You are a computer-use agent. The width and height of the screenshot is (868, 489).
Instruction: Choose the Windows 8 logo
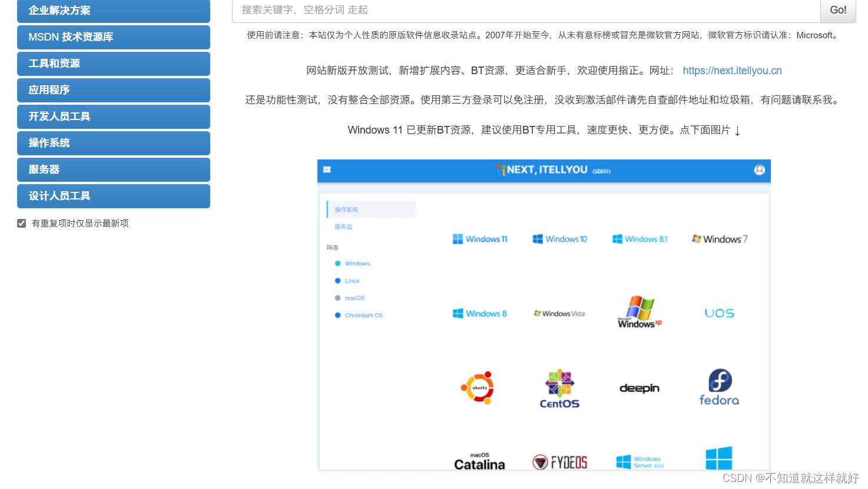[480, 314]
